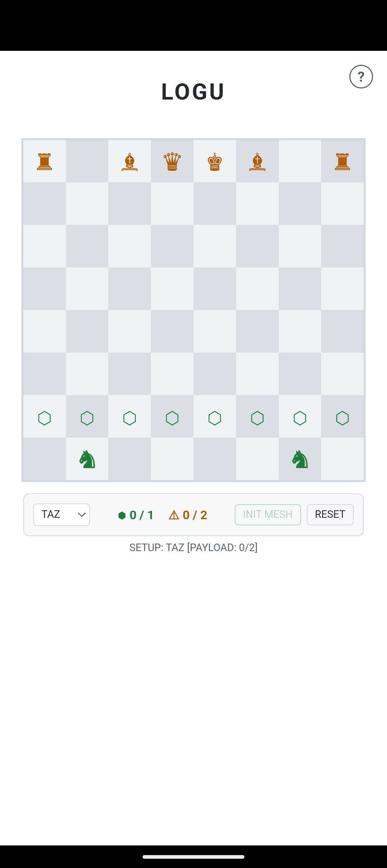This screenshot has height=868, width=387.
Task: Click the green hexagon 0 / 1 counter
Action: [x=136, y=515]
